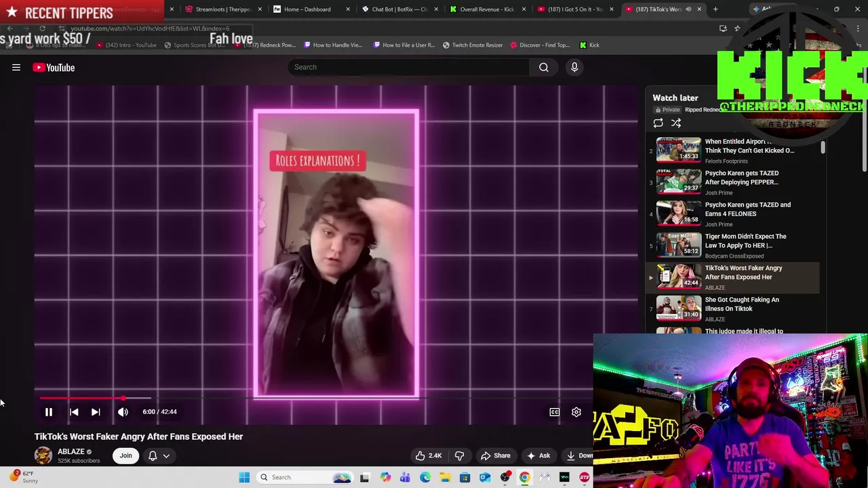The image size is (868, 488).
Task: Play 'When Entitled Airport' playlist video
Action: pos(749,146)
